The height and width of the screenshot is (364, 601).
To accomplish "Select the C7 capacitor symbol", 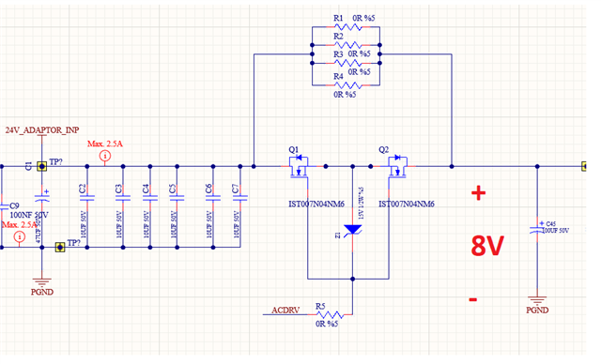I will click(240, 198).
